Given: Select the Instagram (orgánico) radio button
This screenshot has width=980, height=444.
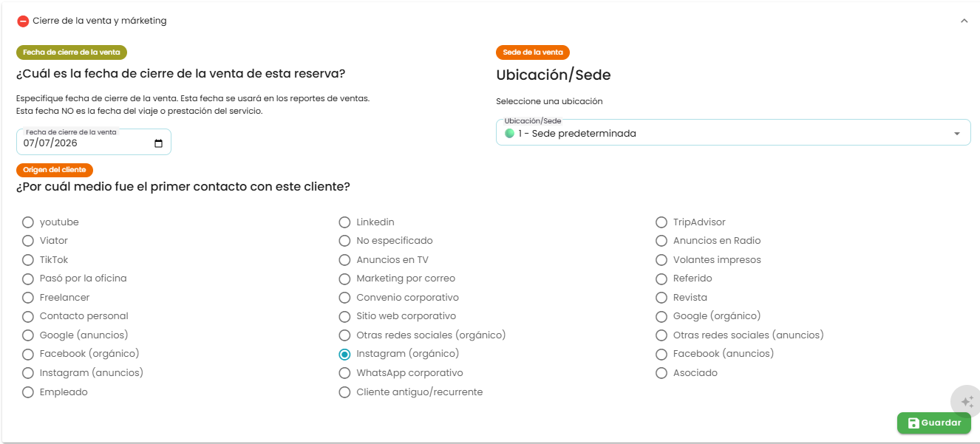Looking at the screenshot, I should pyautogui.click(x=344, y=354).
